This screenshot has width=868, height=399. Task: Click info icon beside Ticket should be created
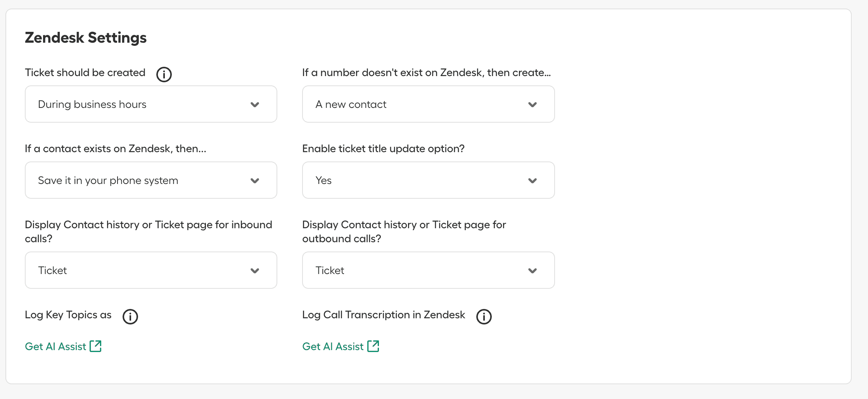[x=164, y=74]
